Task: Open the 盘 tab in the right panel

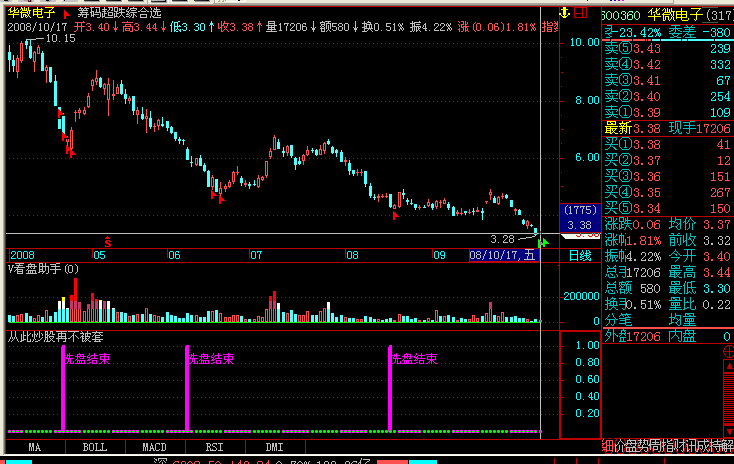Action: pos(632,446)
